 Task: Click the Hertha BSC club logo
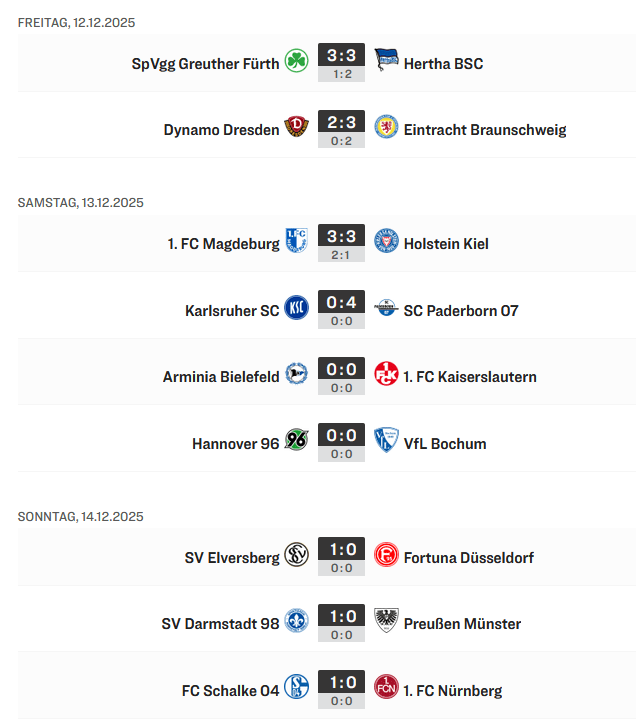point(386,63)
